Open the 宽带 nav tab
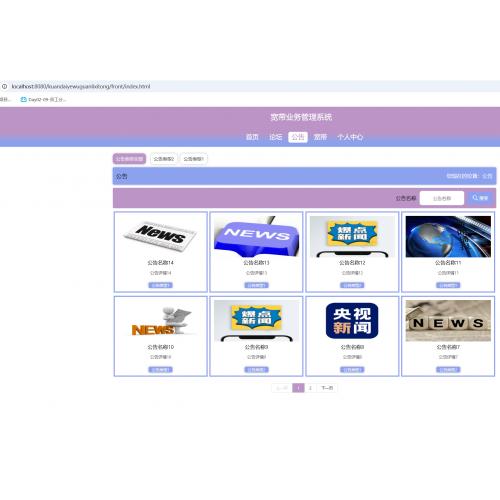This screenshot has height=500, width=500. click(x=320, y=137)
